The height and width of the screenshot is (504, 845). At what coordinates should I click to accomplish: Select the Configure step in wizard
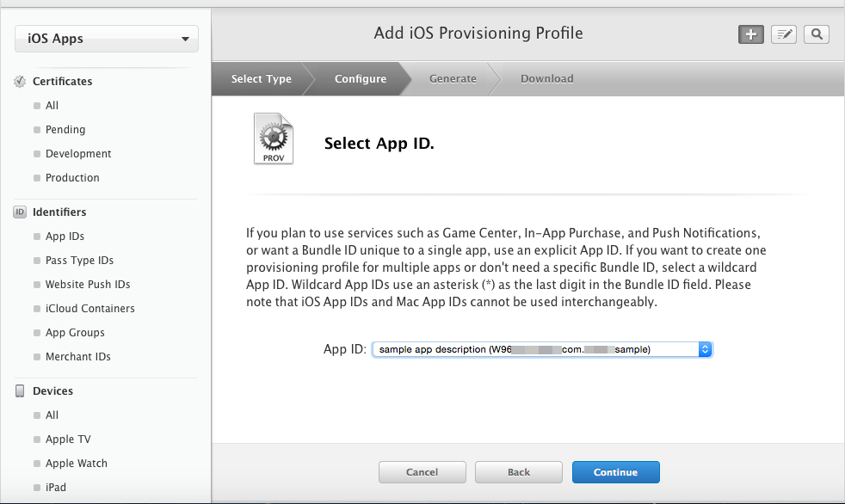click(x=360, y=79)
